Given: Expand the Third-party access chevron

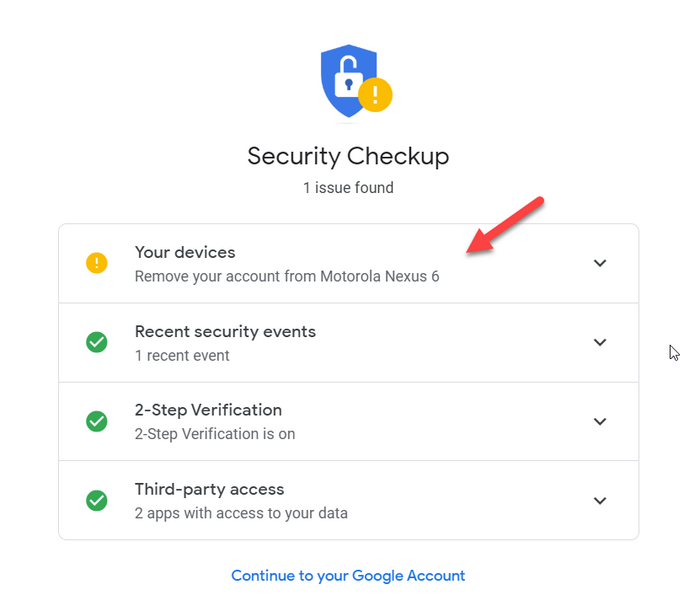Looking at the screenshot, I should (x=600, y=500).
